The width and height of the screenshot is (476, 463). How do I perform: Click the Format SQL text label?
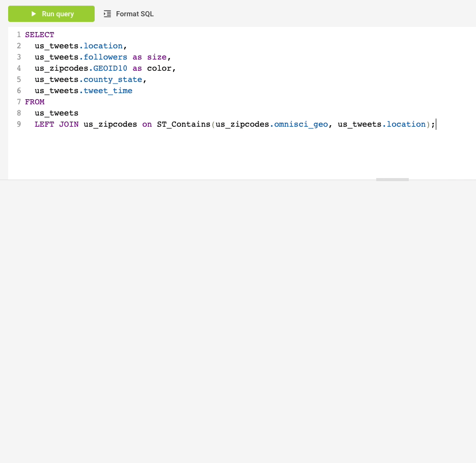pyautogui.click(x=135, y=14)
